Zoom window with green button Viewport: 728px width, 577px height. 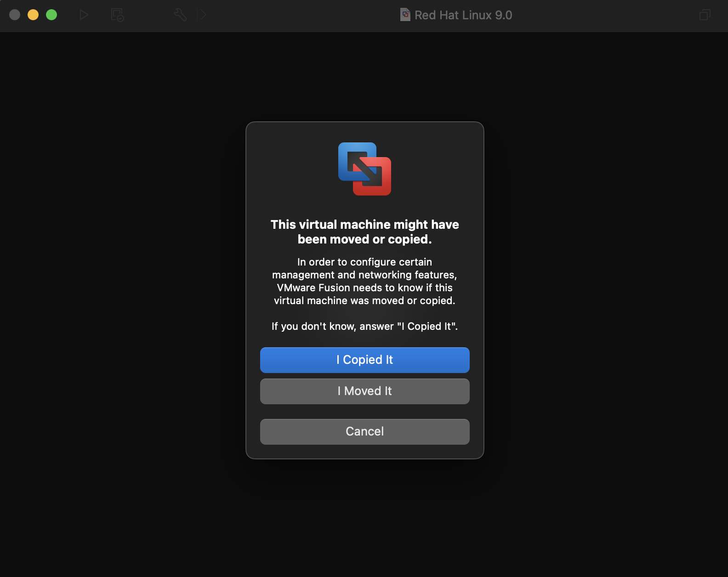point(51,15)
